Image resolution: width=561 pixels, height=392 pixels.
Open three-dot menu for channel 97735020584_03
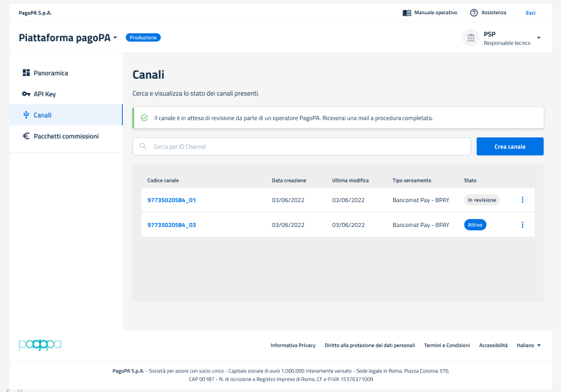coord(522,225)
